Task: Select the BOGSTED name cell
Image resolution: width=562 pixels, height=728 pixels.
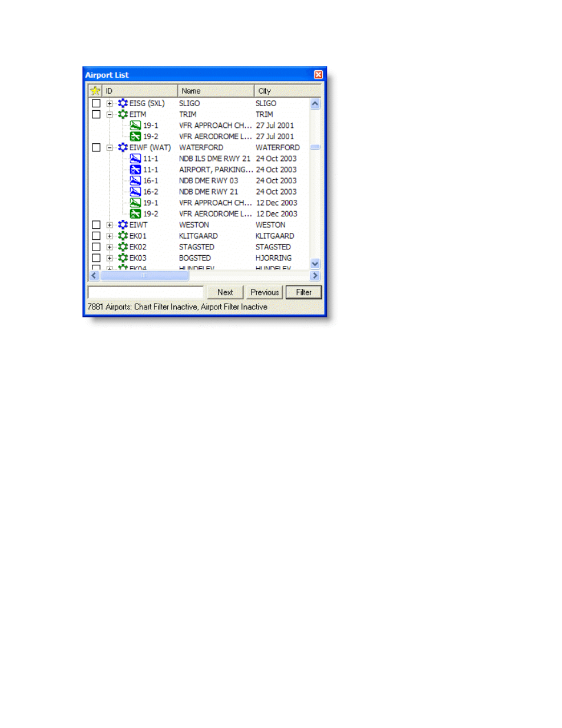Action: tap(195, 258)
